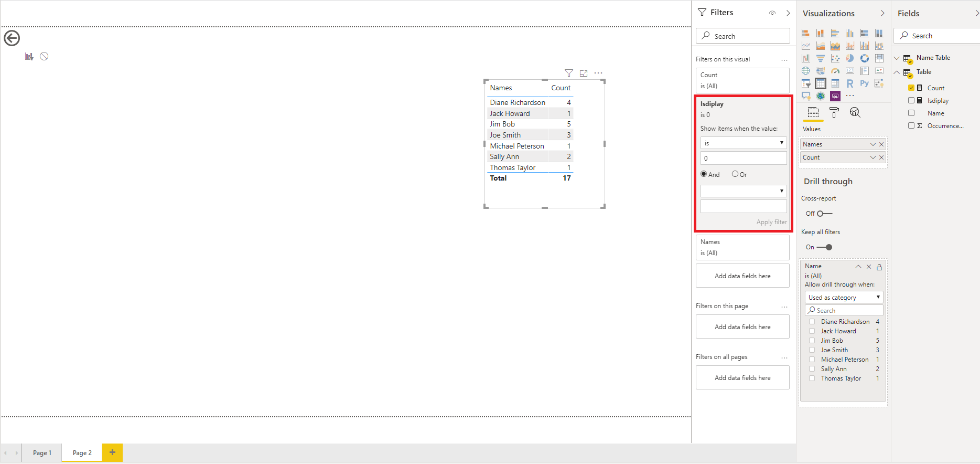The width and height of the screenshot is (980, 464).
Task: Open the 'is' condition dropdown
Action: point(744,143)
